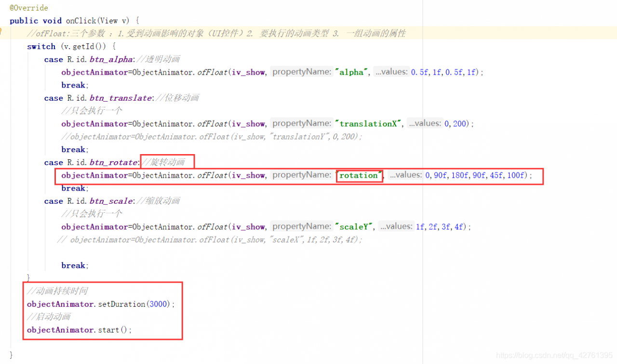Click the btn_alpha case label
Image resolution: width=617 pixels, height=364 pixels.
(110, 60)
